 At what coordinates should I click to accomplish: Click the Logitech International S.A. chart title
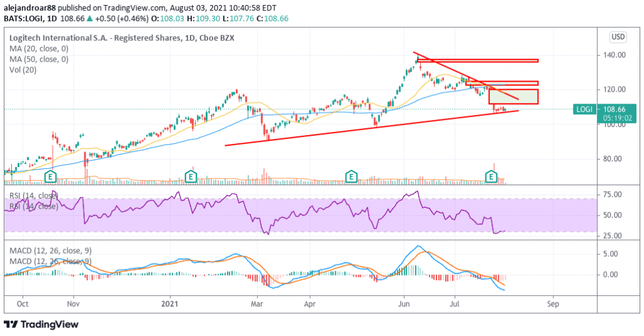tap(122, 38)
